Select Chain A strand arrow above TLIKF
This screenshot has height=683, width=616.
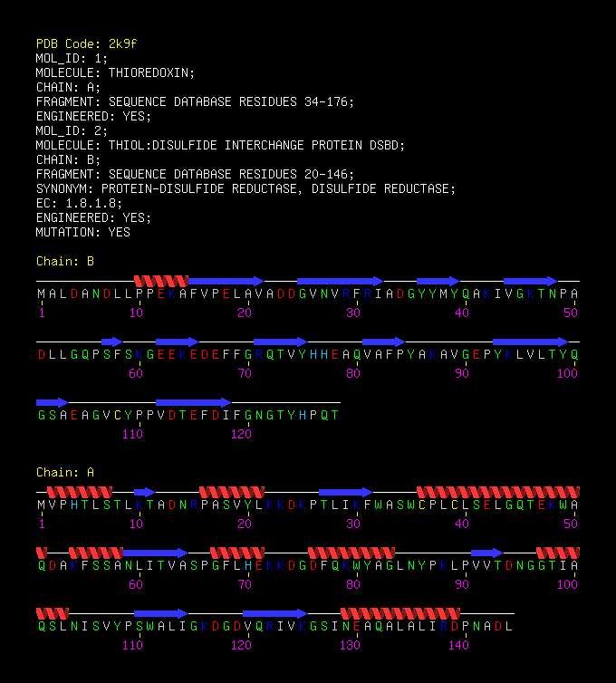coord(345,492)
